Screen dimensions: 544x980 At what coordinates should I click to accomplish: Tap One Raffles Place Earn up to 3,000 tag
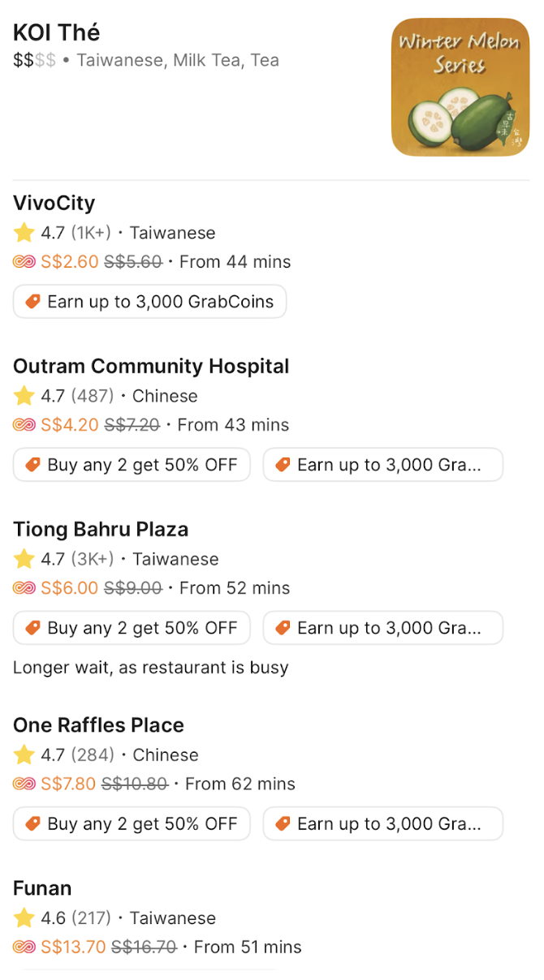point(383,823)
